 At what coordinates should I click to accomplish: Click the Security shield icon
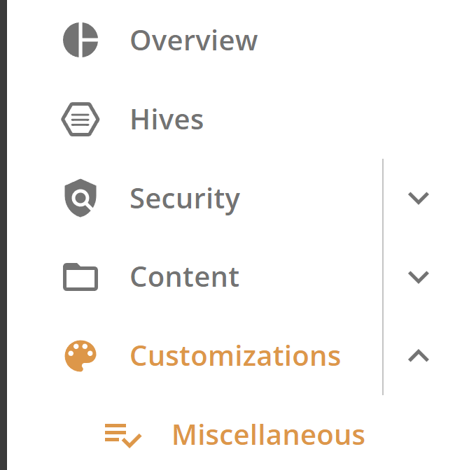[80, 198]
